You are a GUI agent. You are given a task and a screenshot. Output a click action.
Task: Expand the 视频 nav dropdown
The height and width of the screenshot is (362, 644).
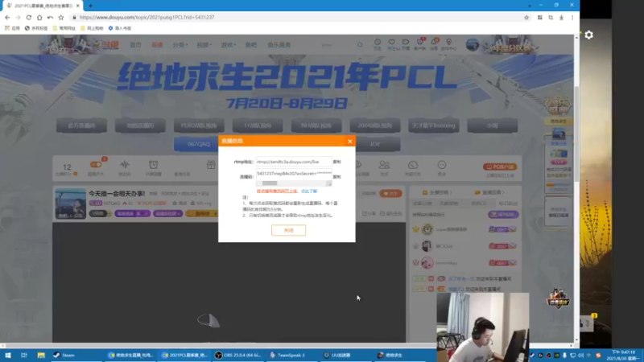pos(204,45)
